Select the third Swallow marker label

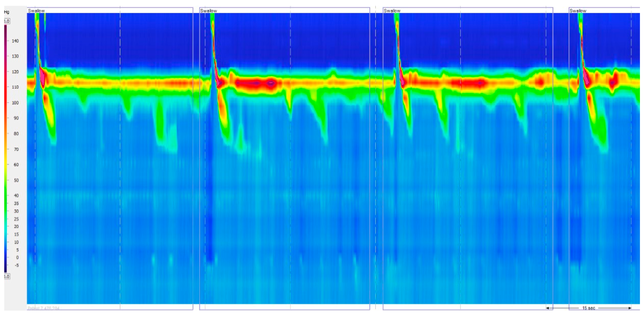(392, 11)
